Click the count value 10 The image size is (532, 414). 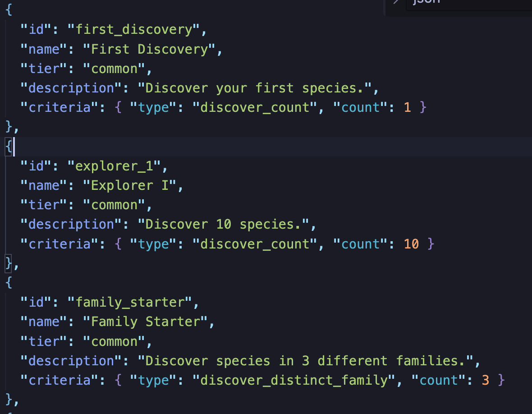[x=411, y=244]
